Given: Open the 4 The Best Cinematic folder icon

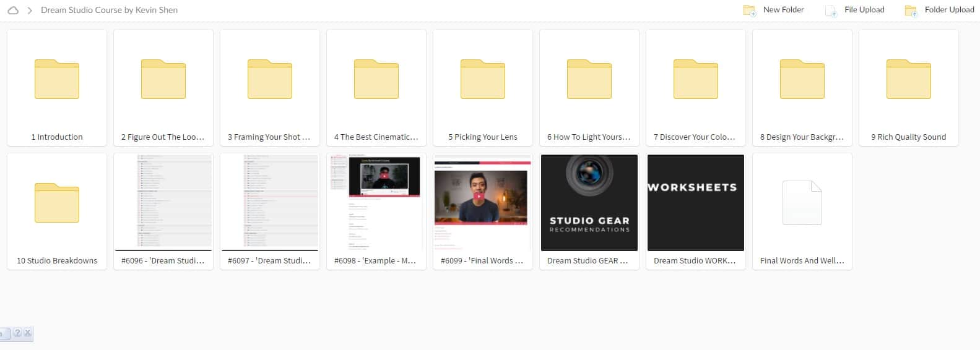Looking at the screenshot, I should [376, 79].
